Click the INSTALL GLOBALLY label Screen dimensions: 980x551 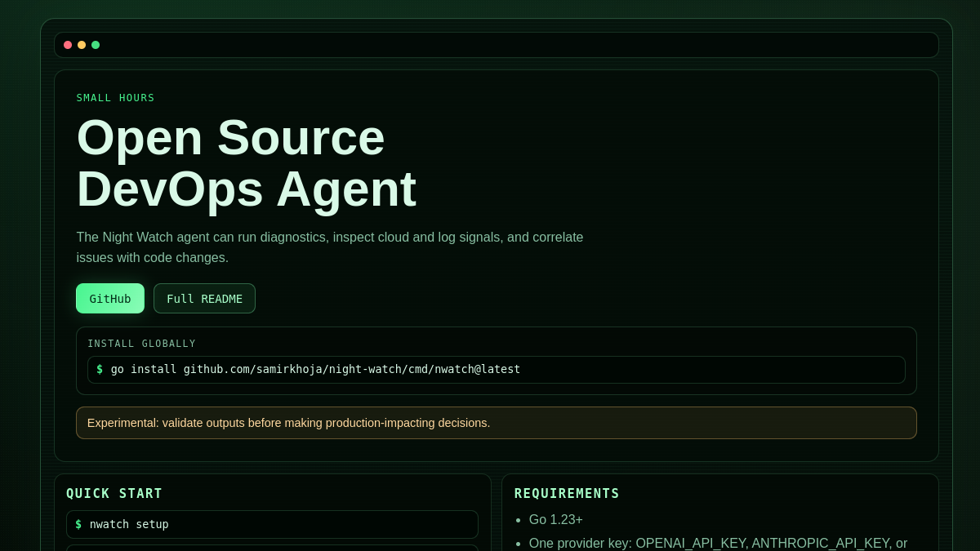(x=142, y=344)
